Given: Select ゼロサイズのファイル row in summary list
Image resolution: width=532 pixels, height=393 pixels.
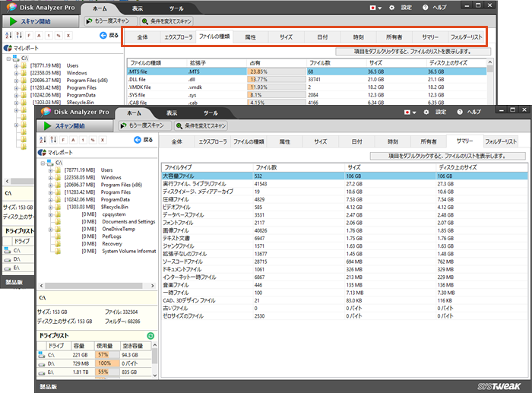Looking at the screenshot, I should [x=344, y=316].
